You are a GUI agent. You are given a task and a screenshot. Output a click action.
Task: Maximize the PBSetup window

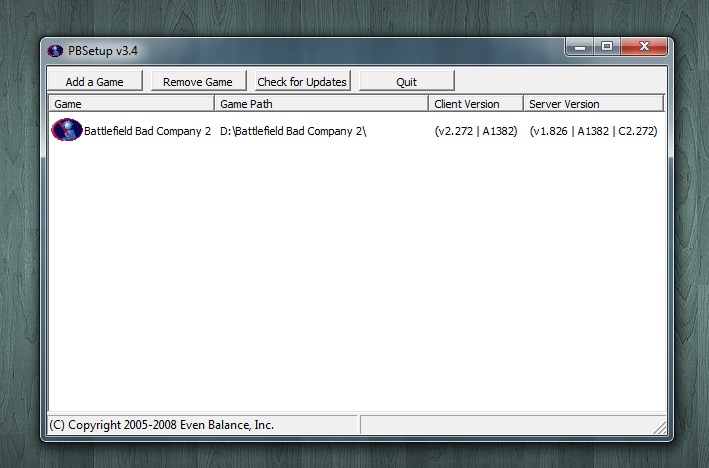coord(607,47)
